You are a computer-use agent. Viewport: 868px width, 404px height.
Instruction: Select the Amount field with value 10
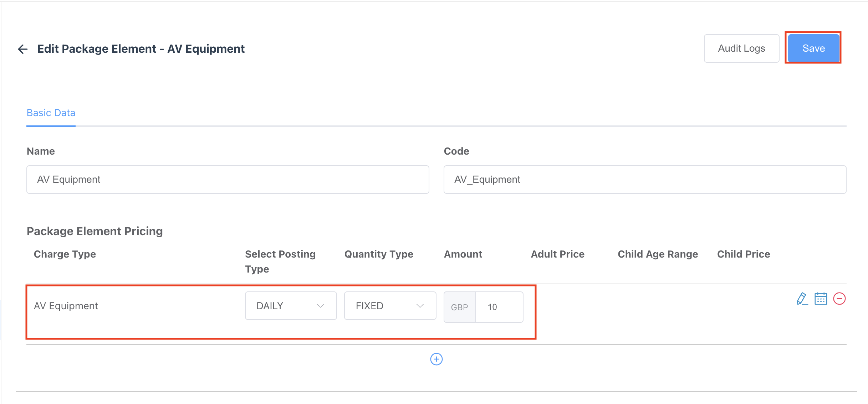(x=499, y=307)
